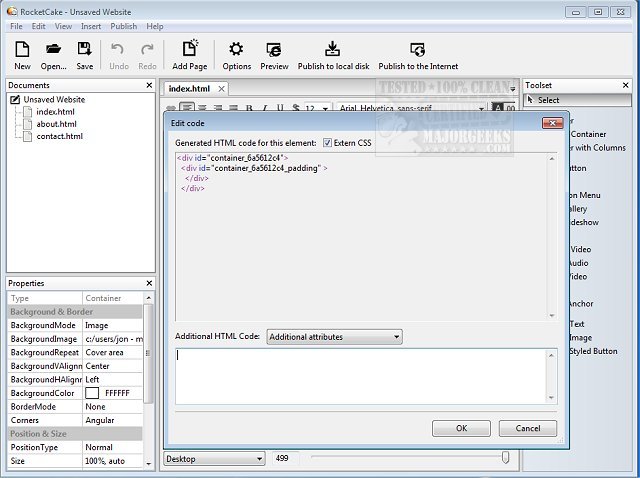
Task: Click the Add Page icon
Action: click(189, 49)
